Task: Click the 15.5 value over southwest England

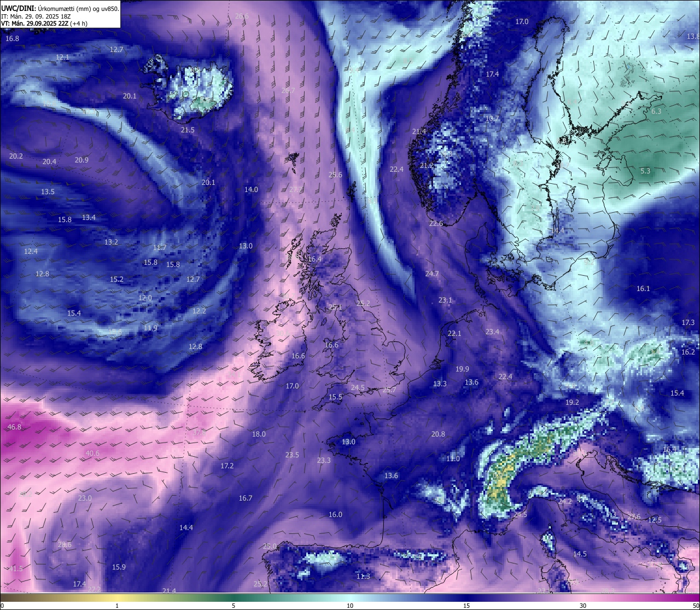Action: click(335, 397)
